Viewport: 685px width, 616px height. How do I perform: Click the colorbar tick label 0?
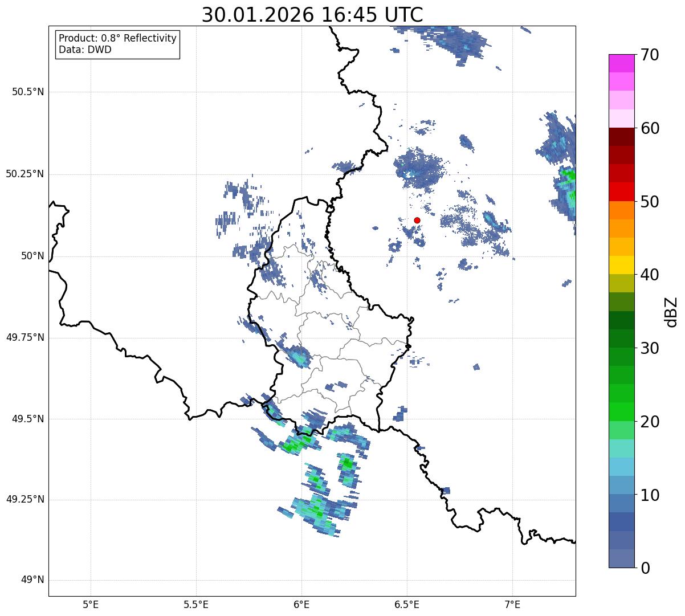click(x=645, y=568)
